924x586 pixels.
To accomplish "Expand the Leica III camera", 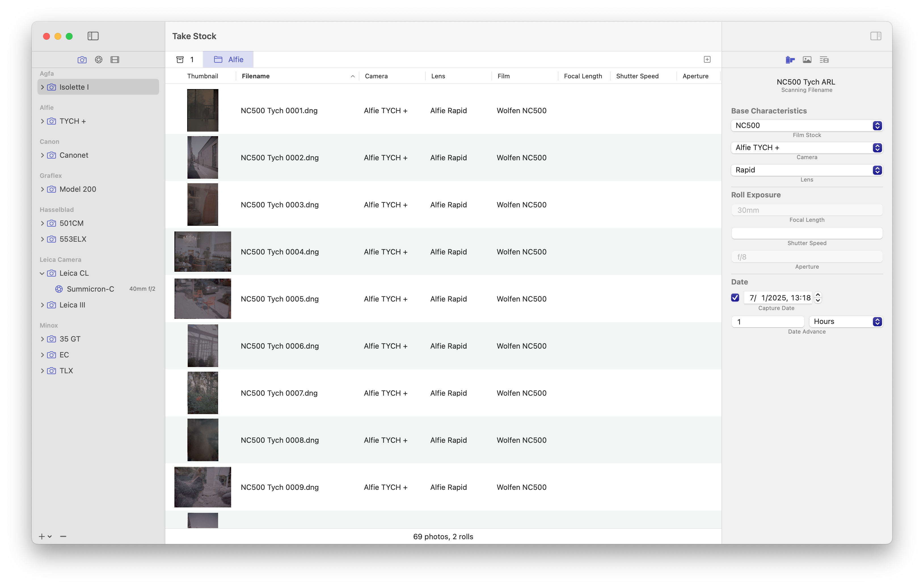I will point(42,305).
